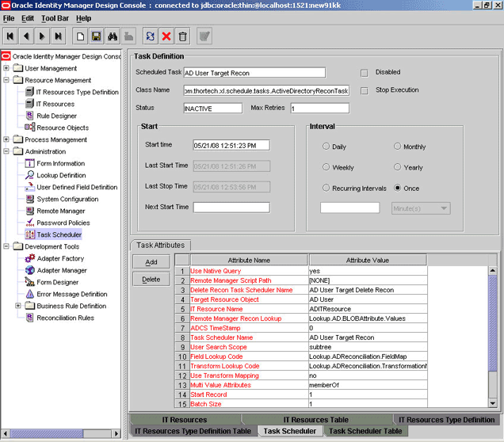
Task: Click the red X delete icon
Action: tap(166, 36)
